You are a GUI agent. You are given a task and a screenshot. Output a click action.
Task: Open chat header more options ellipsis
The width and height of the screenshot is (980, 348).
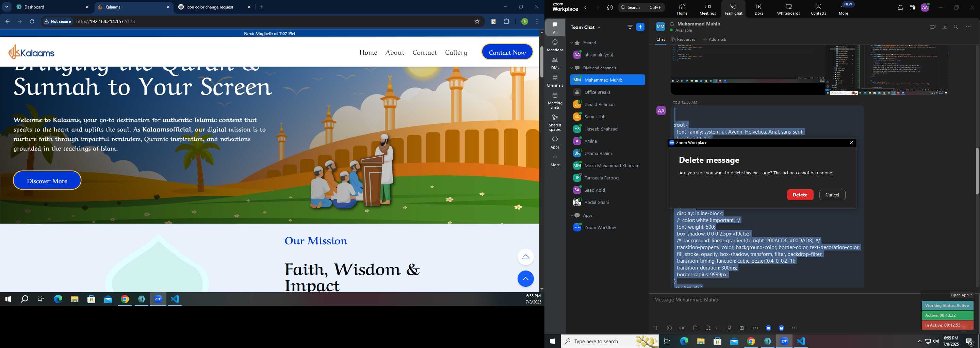pyautogui.click(x=968, y=27)
